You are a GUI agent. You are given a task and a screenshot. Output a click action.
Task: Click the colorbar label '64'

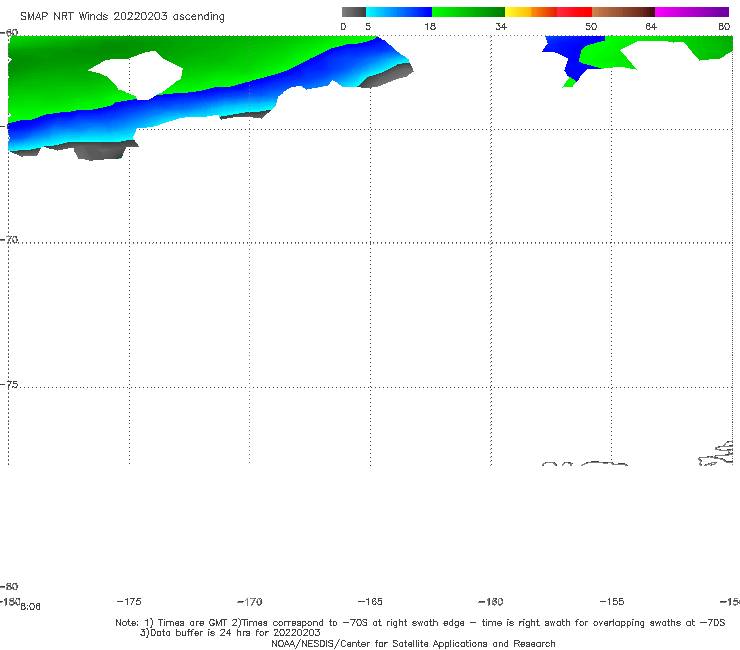651,26
